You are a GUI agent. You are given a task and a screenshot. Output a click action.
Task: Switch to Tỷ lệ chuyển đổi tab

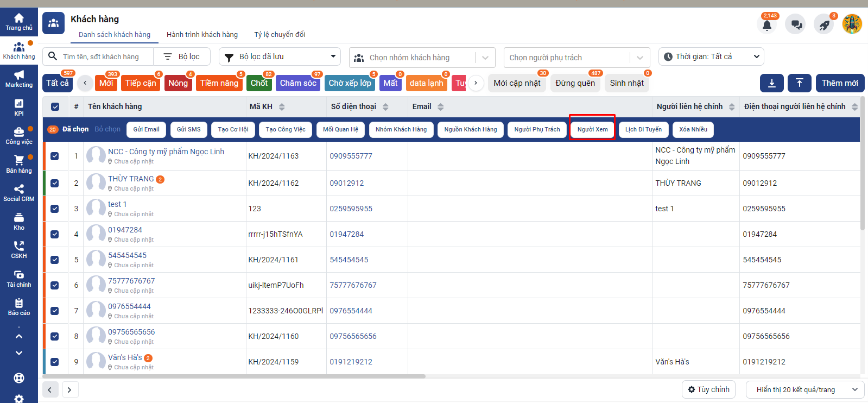click(x=280, y=35)
